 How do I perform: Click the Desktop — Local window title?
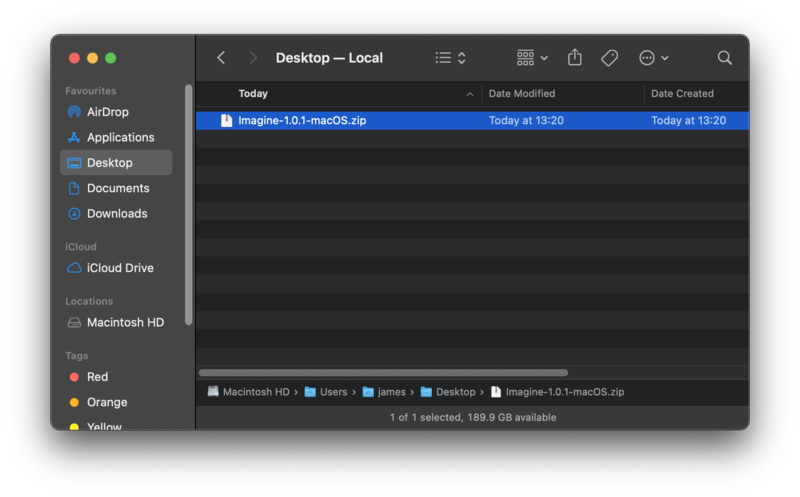pyautogui.click(x=329, y=58)
